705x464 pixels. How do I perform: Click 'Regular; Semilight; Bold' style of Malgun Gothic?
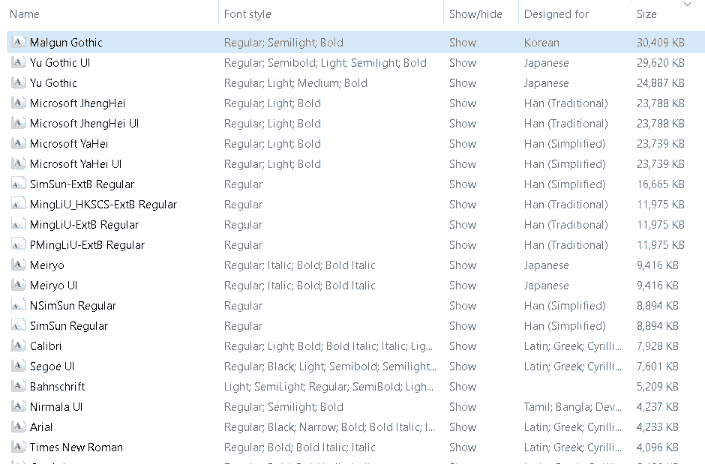click(284, 43)
